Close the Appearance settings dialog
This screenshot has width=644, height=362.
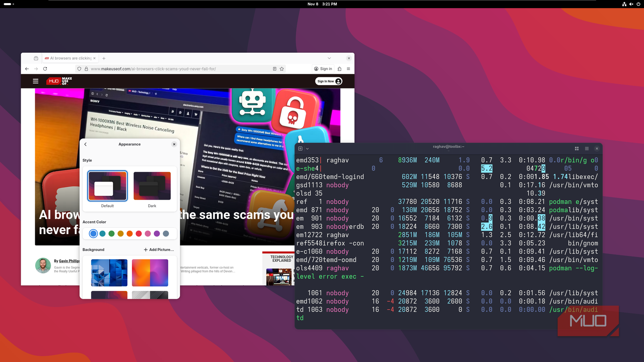coord(174,144)
